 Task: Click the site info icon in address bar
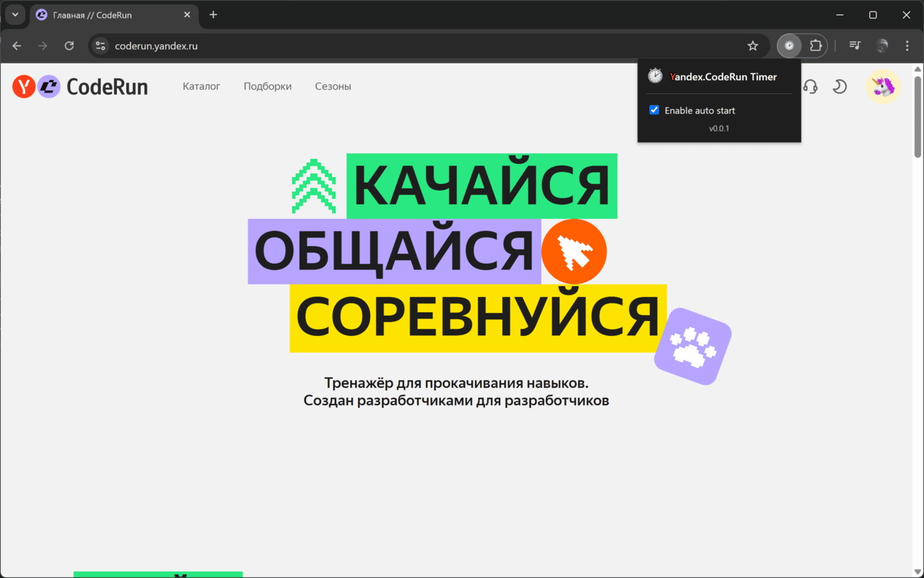tap(100, 46)
